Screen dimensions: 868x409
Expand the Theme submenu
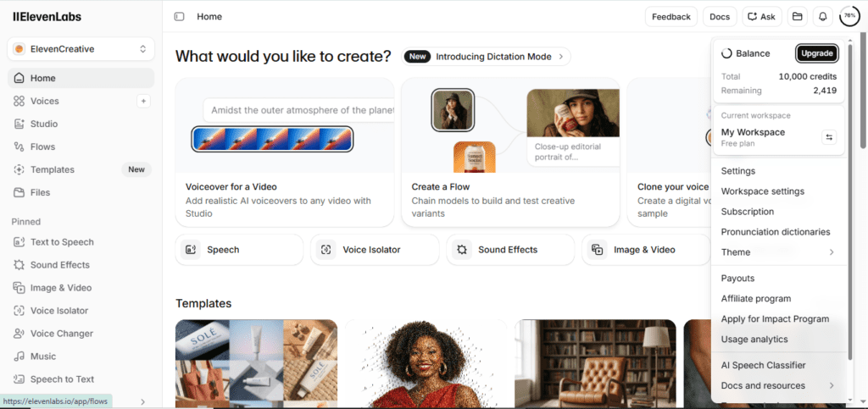pyautogui.click(x=778, y=252)
